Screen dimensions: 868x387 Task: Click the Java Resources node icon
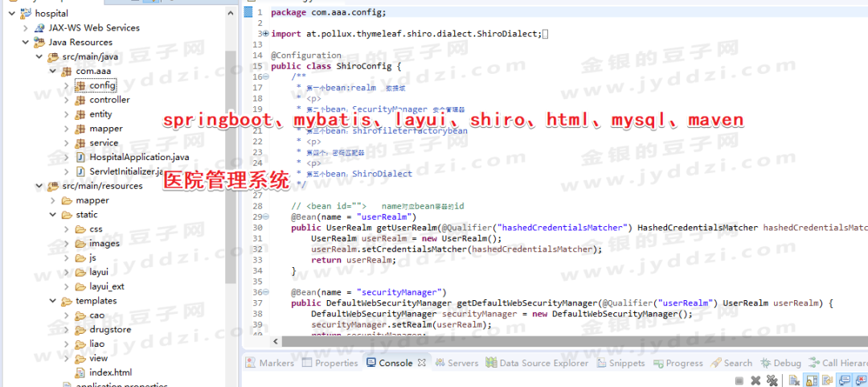[x=40, y=42]
